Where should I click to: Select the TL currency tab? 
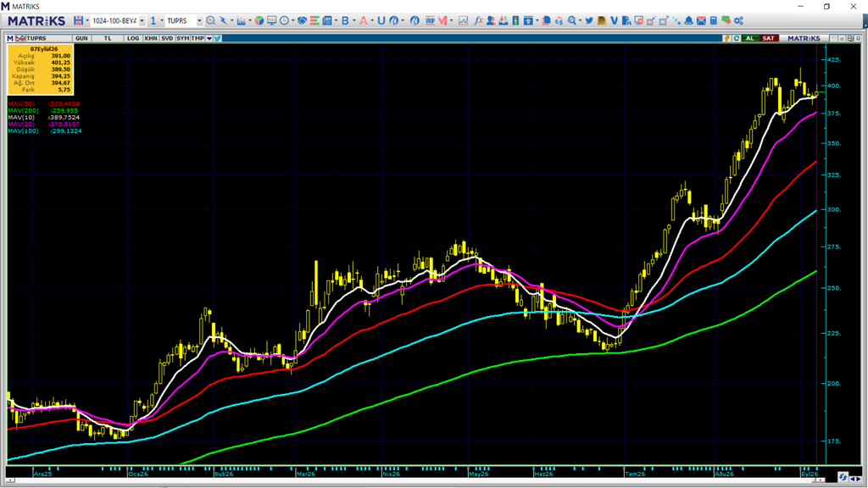pos(108,38)
